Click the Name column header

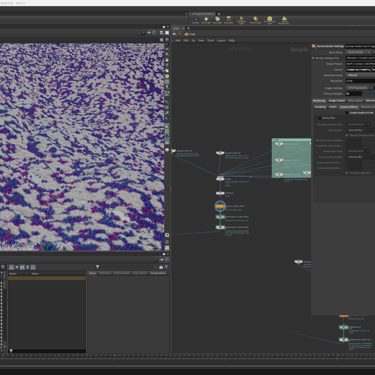(x=13, y=274)
